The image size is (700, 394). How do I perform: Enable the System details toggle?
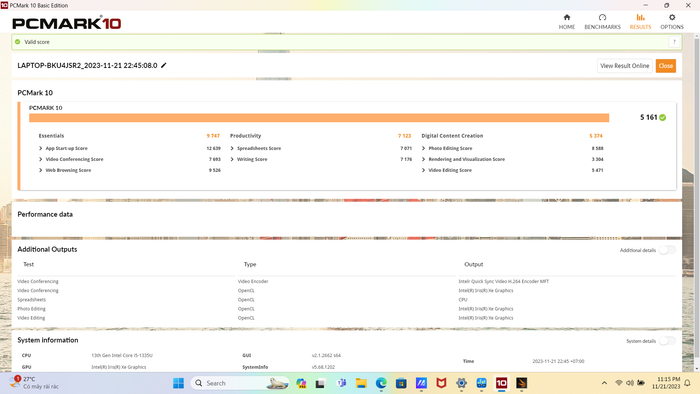[x=667, y=341]
